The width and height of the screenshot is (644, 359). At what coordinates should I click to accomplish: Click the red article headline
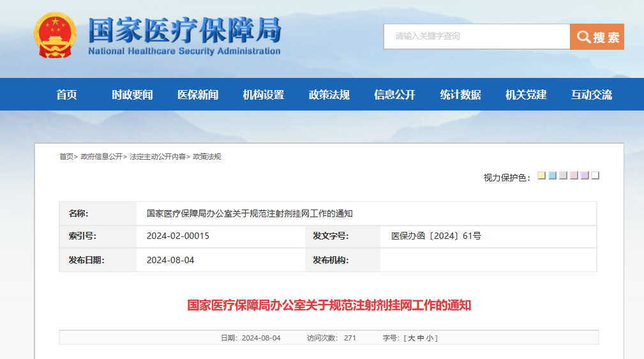(329, 305)
